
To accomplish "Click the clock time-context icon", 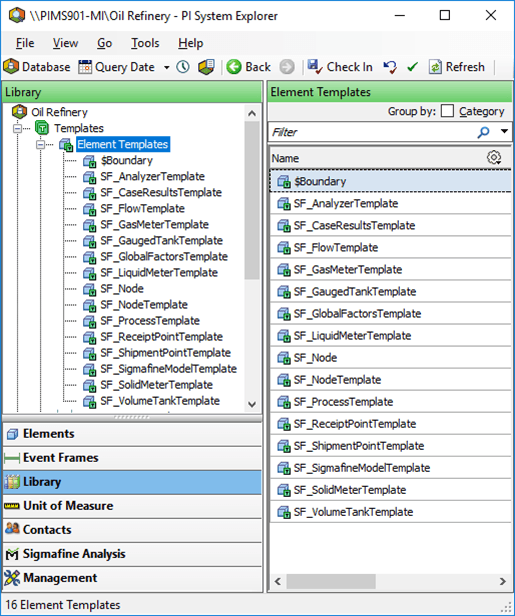I will (x=183, y=67).
